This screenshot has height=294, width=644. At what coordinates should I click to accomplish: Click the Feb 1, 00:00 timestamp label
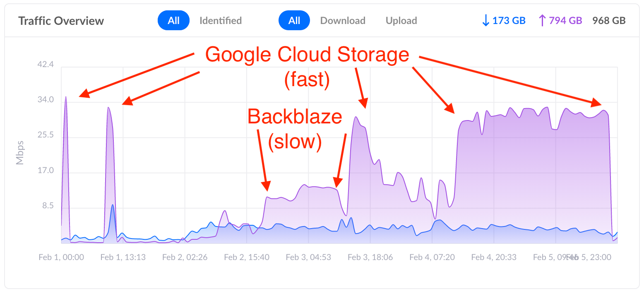coord(61,257)
